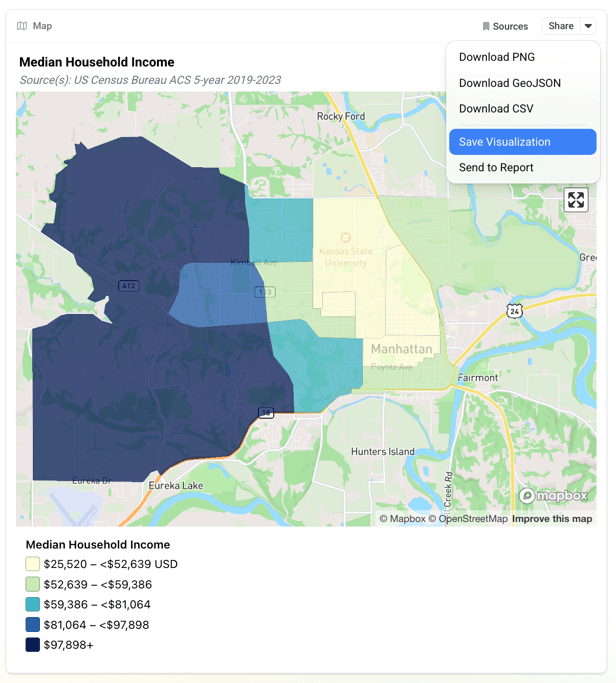Screen dimensions: 616x683
Task: Click the Kansas State University map marker
Action: [x=345, y=238]
